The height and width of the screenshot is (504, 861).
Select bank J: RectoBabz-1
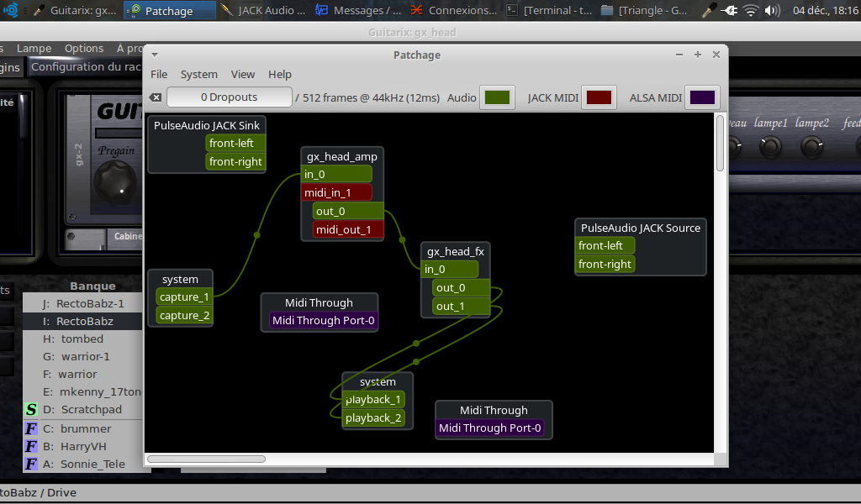83,304
